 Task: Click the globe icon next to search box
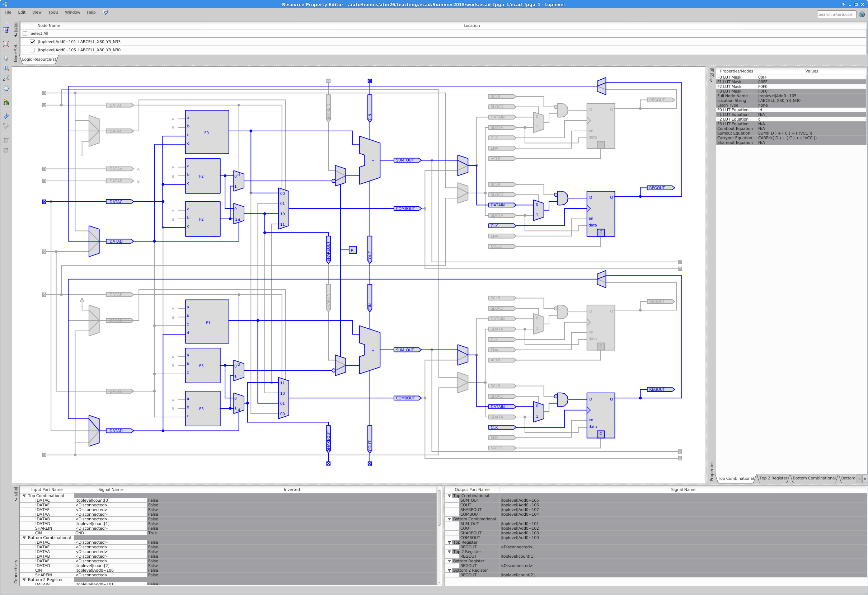pos(862,15)
